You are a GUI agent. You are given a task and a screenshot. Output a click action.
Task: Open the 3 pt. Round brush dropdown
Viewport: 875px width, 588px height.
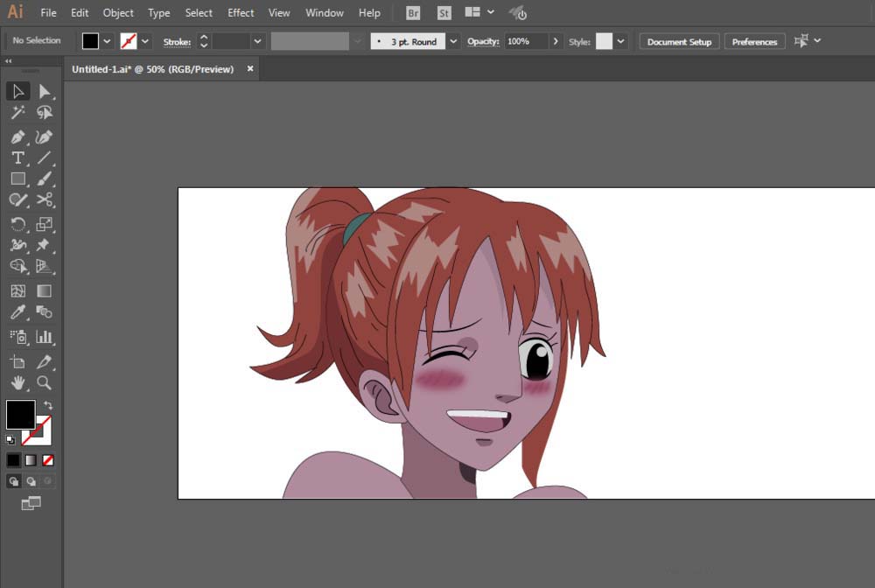tap(453, 41)
